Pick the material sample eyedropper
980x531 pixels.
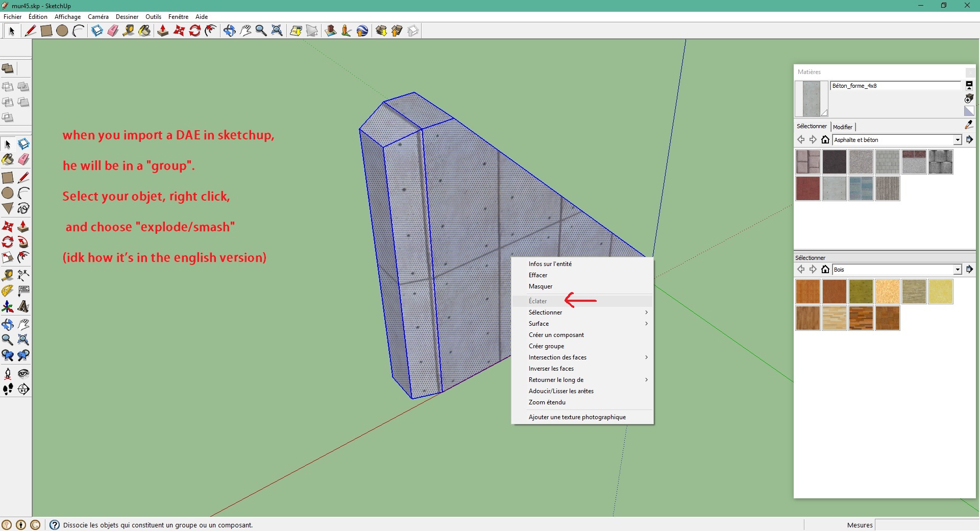[969, 125]
